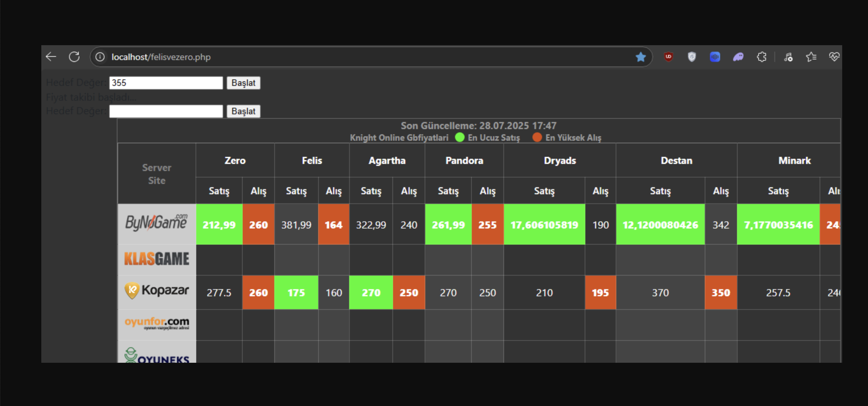The height and width of the screenshot is (406, 868).
Task: Select the Agartha server column header
Action: click(387, 160)
